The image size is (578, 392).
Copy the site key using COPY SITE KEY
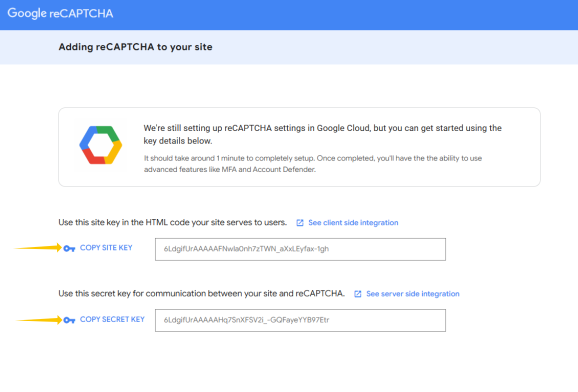tap(106, 248)
